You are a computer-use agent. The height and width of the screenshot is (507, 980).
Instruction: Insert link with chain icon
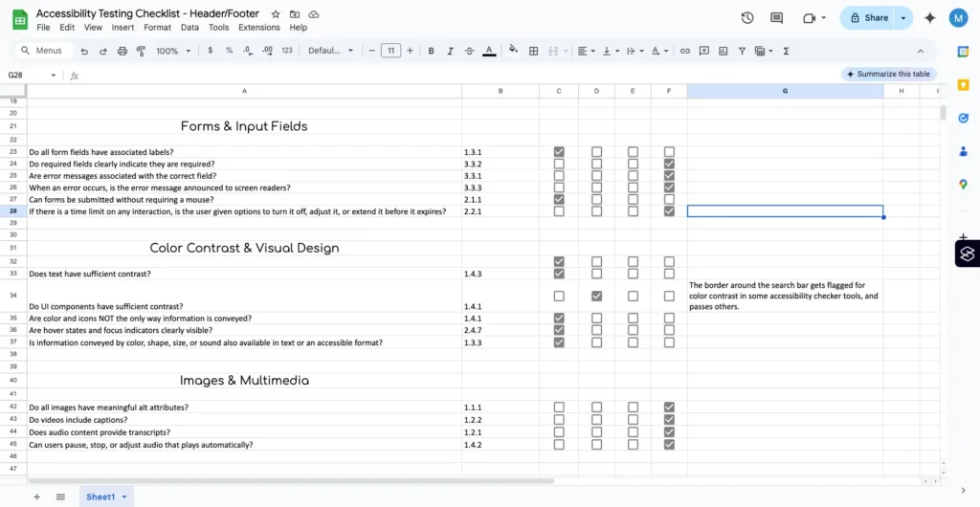pyautogui.click(x=685, y=52)
